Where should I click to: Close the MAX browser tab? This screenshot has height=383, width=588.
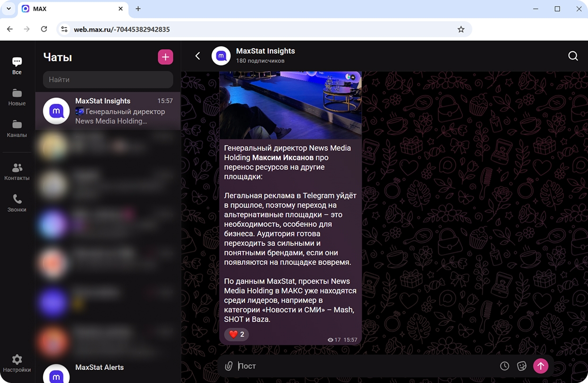point(120,9)
